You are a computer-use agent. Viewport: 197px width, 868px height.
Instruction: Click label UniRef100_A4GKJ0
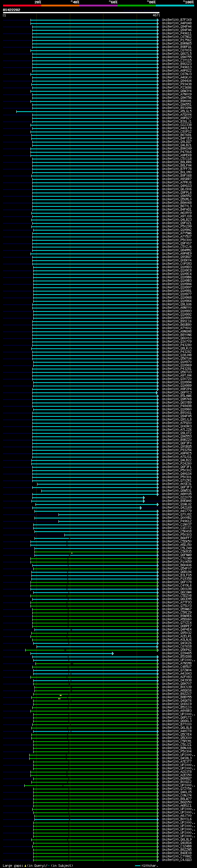coord(177,78)
